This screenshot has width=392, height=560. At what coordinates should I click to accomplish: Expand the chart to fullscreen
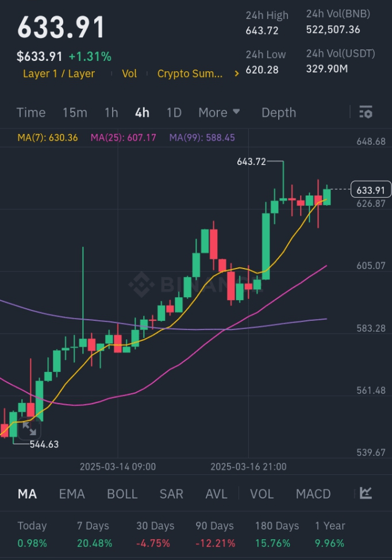click(x=29, y=428)
